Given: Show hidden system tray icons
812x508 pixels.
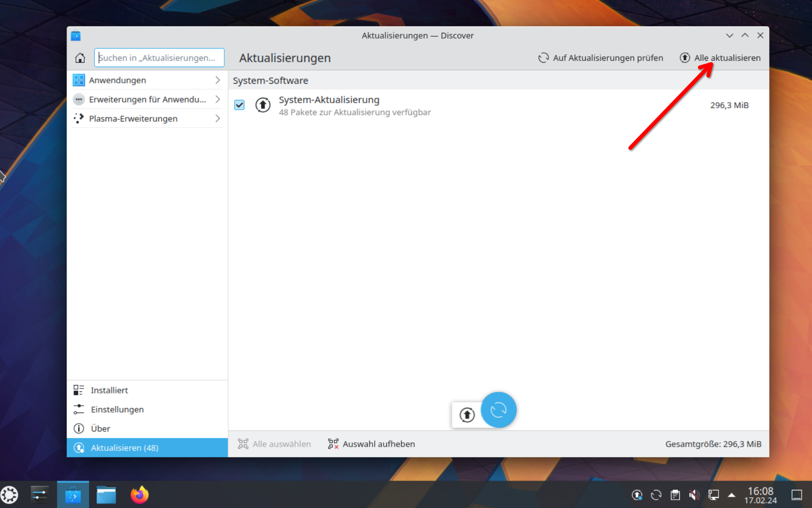Looking at the screenshot, I should (x=731, y=495).
